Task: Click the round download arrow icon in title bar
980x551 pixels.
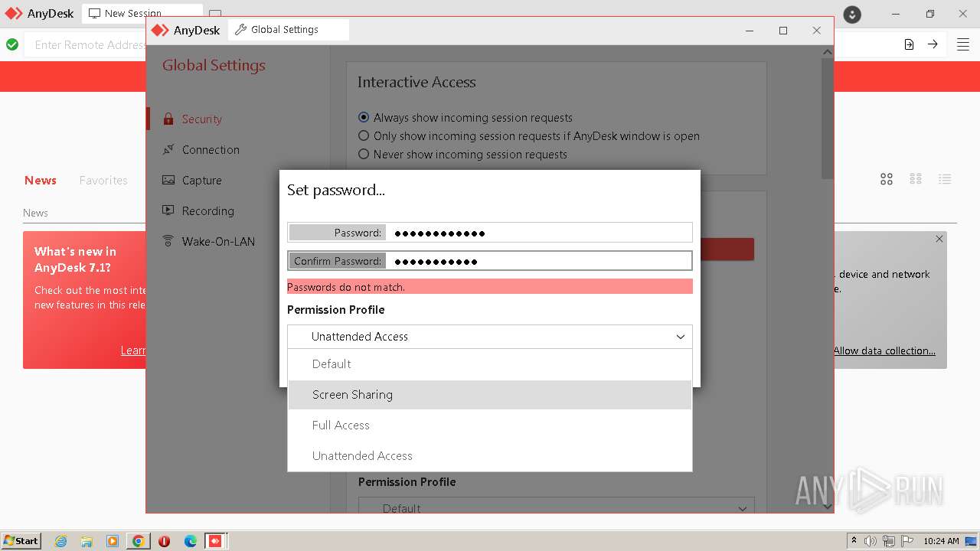Action: pyautogui.click(x=852, y=15)
